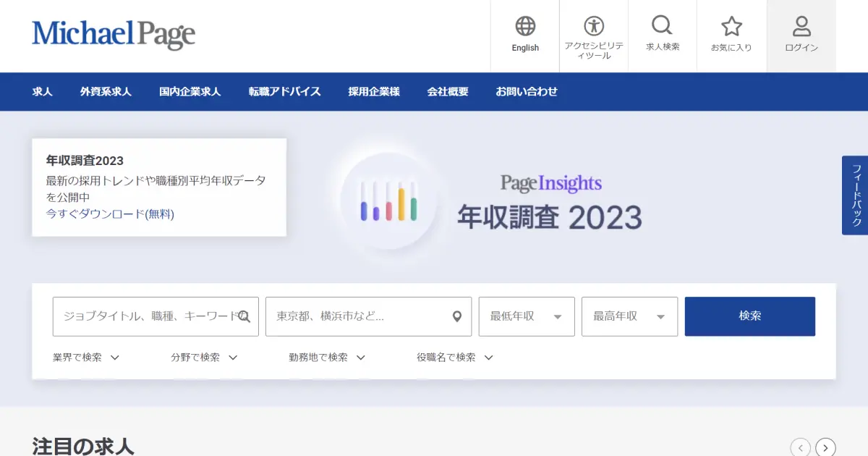Expand 役職名で検索 options
The height and width of the screenshot is (456, 868).
pyautogui.click(x=455, y=358)
